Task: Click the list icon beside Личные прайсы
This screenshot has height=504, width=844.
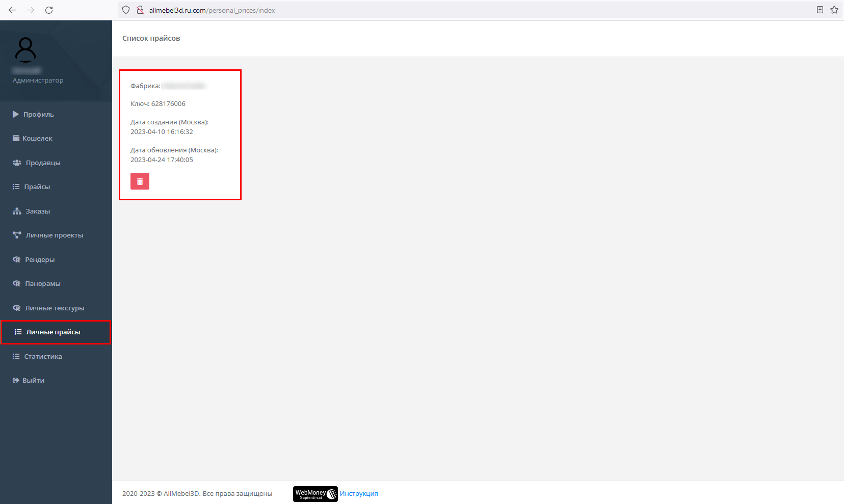Action: (x=18, y=332)
